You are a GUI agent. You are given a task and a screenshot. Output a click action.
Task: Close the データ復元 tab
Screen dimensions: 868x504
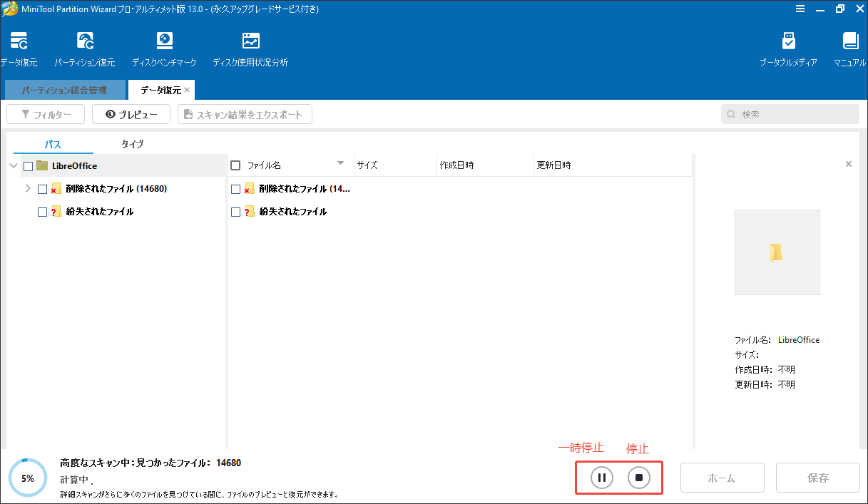(187, 91)
